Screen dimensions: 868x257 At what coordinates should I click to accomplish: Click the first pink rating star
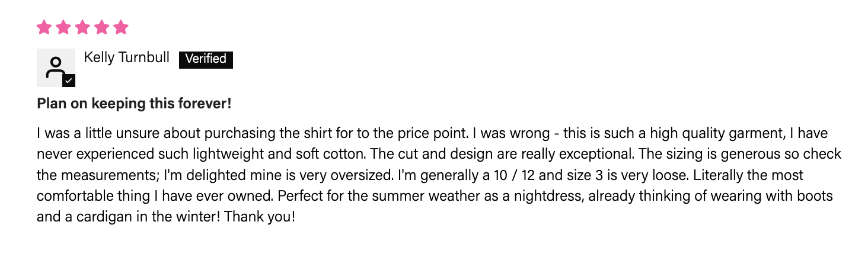point(44,27)
